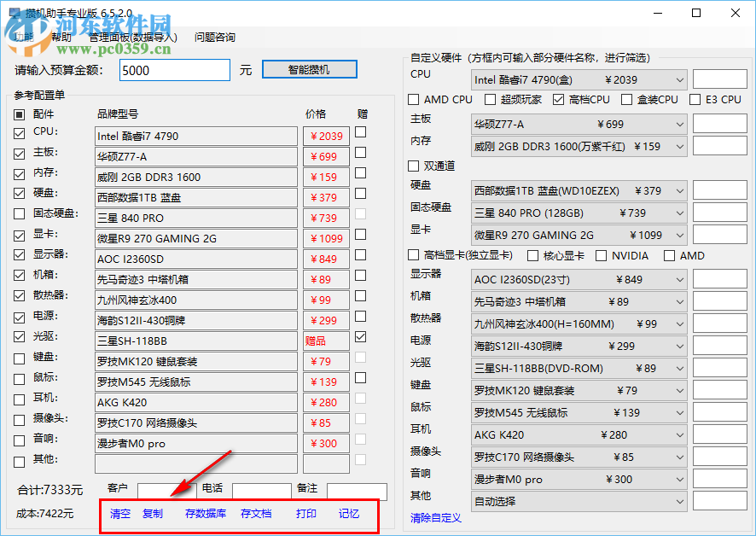Uncheck the CPU checkbox in 参考配置单
The width and height of the screenshot is (756, 536).
(x=19, y=132)
